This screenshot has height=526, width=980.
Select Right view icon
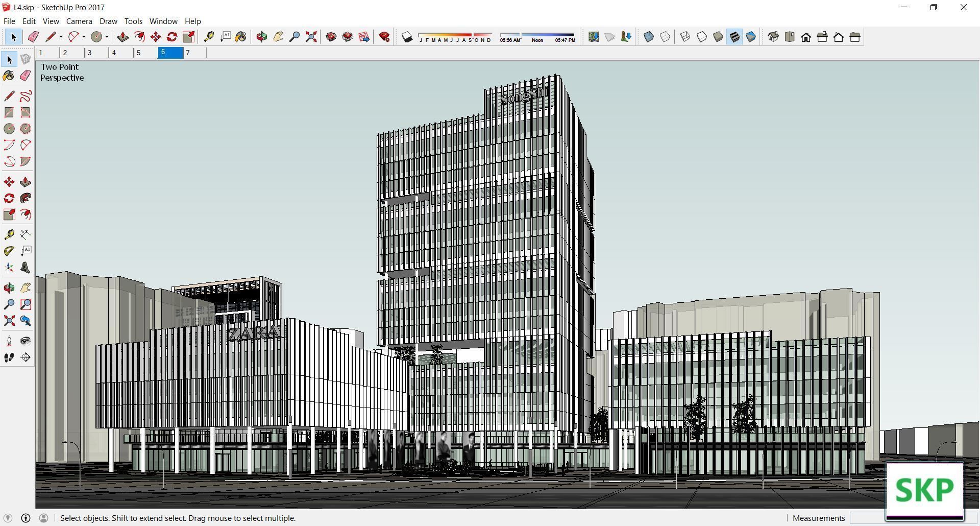822,37
